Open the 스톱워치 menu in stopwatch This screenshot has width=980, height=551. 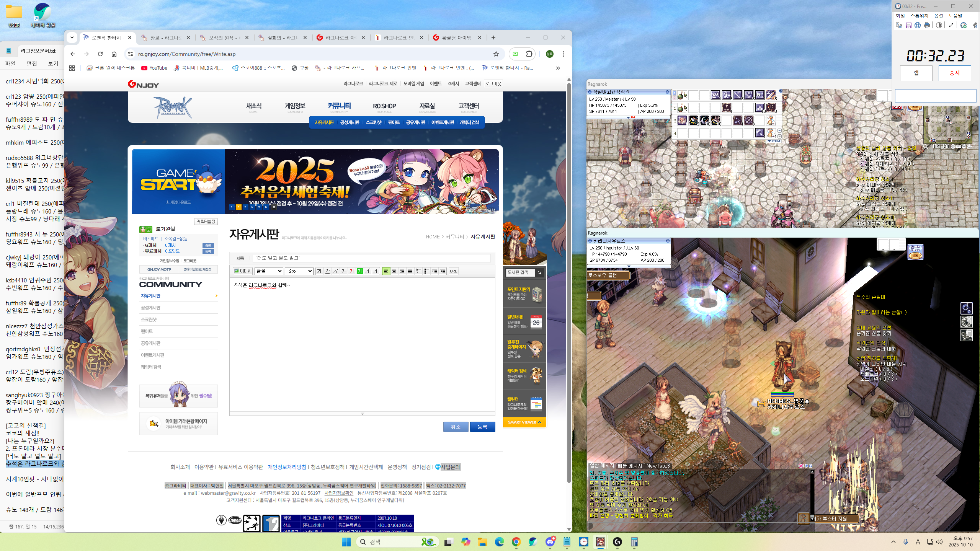pos(919,16)
